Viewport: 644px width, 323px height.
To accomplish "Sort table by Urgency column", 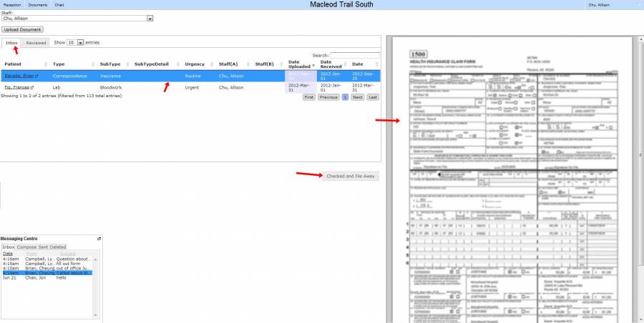I will pos(195,64).
